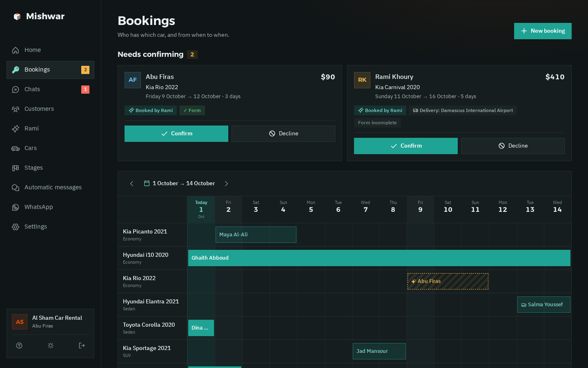Open the Dina booking on Toyota Corolla
The height and width of the screenshot is (368, 588).
[x=201, y=328]
